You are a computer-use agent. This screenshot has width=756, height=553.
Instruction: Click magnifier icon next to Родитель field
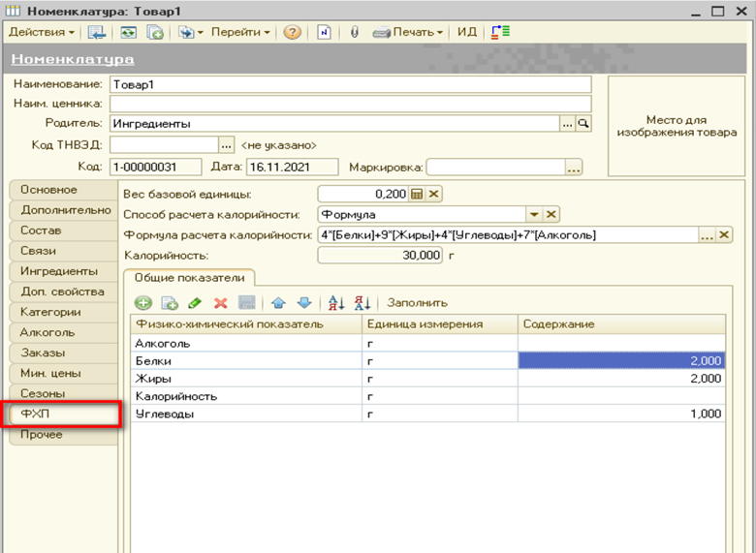tap(583, 124)
